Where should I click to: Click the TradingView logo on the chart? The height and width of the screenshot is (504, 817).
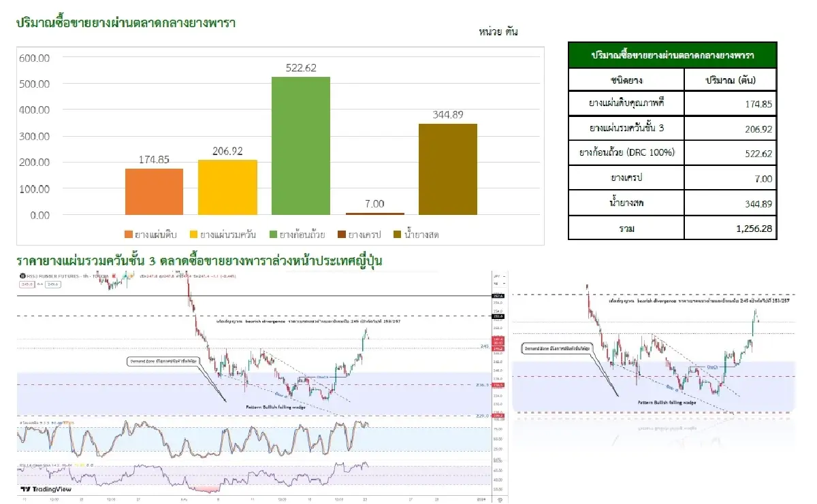point(46,489)
